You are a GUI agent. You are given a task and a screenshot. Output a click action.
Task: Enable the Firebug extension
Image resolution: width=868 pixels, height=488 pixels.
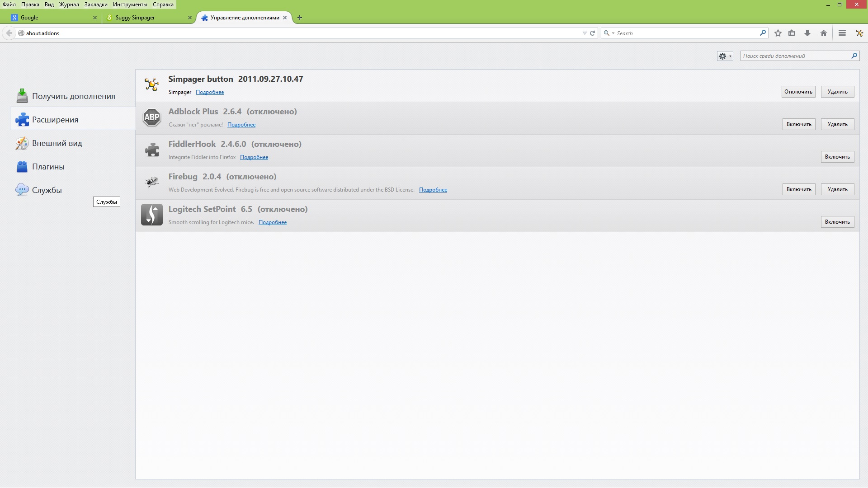[x=798, y=189]
